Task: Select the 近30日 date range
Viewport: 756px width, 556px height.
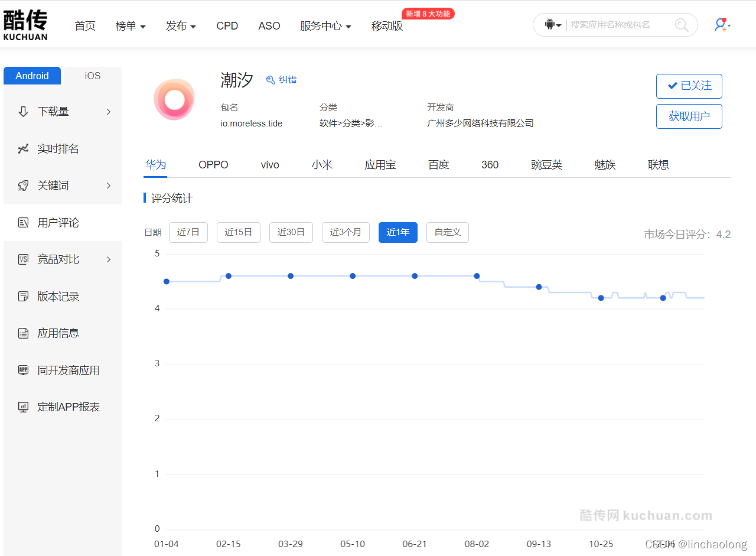Action: tap(291, 232)
